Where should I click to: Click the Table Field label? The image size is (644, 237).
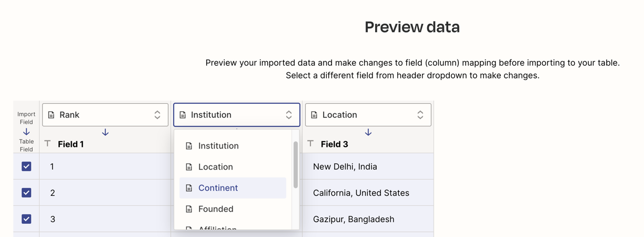[26, 145]
